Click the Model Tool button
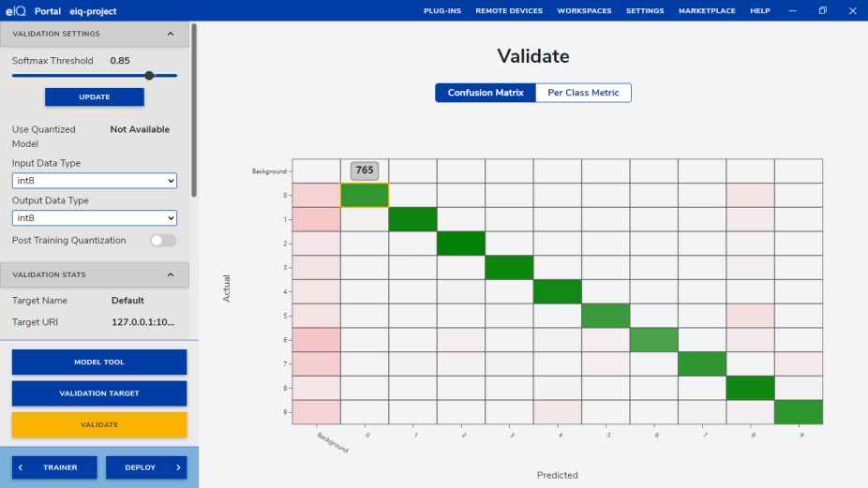This screenshot has width=868, height=488. (99, 362)
